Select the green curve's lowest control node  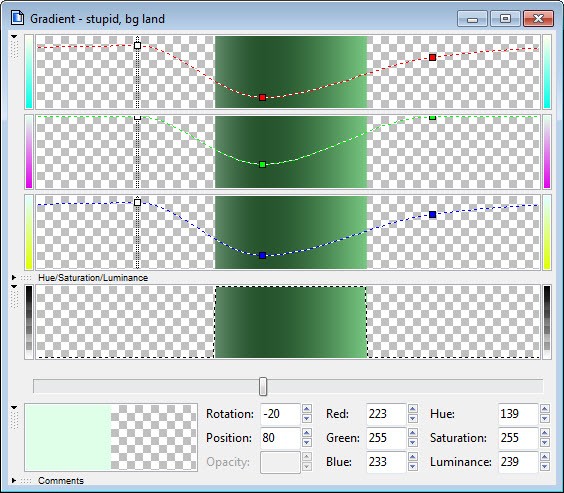coord(263,165)
